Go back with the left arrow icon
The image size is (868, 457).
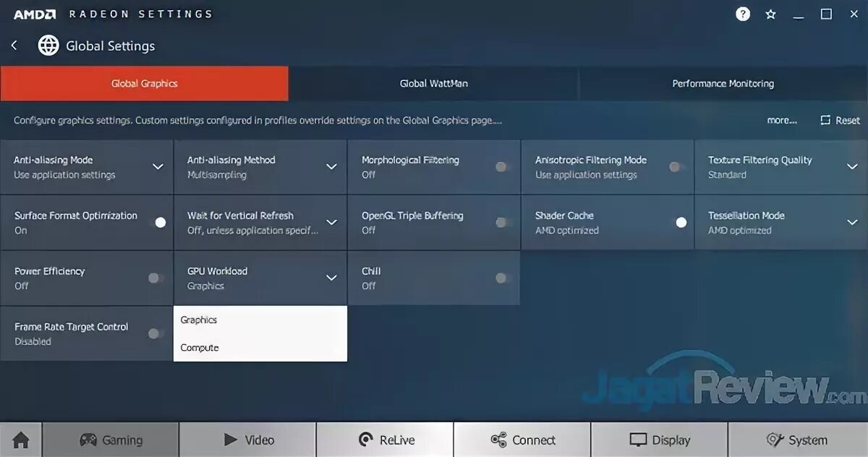point(14,46)
